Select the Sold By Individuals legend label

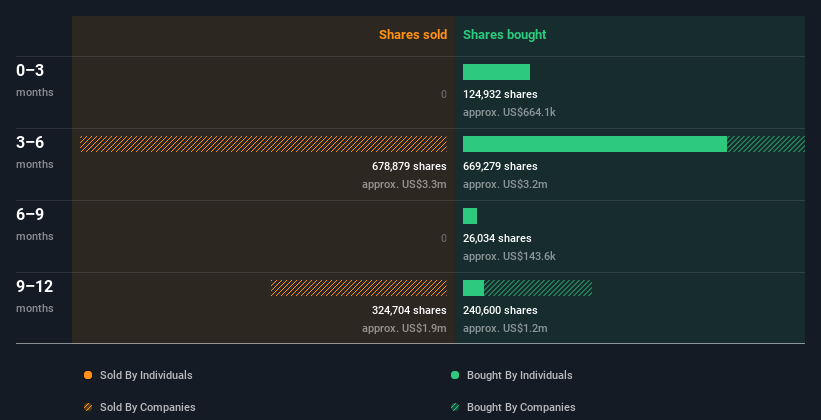pos(146,375)
